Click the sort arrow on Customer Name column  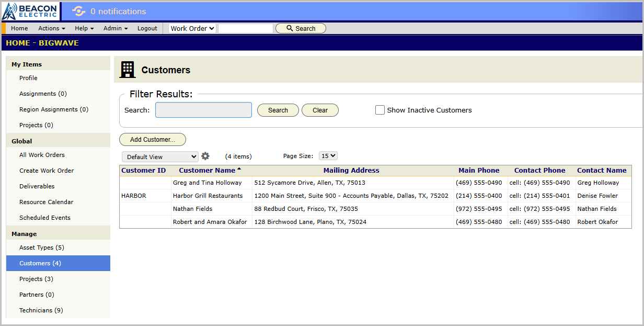(239, 169)
